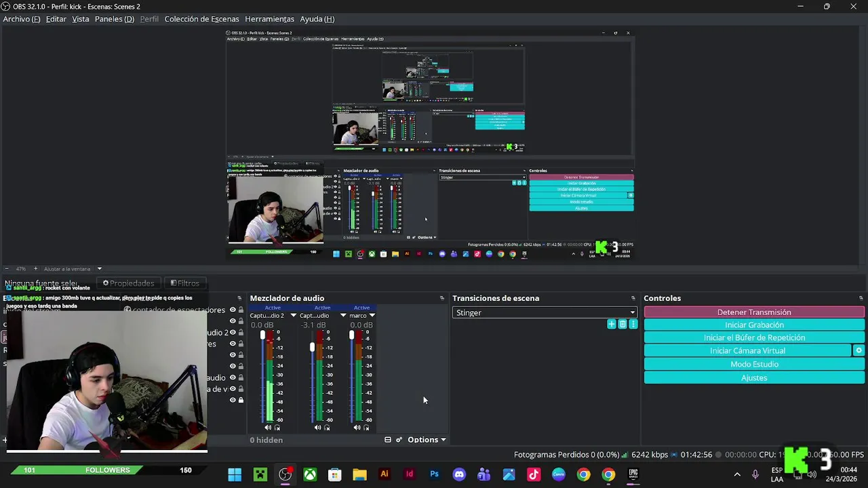This screenshot has height=488, width=868.
Task: Enable Modo Estudio
Action: click(x=754, y=364)
